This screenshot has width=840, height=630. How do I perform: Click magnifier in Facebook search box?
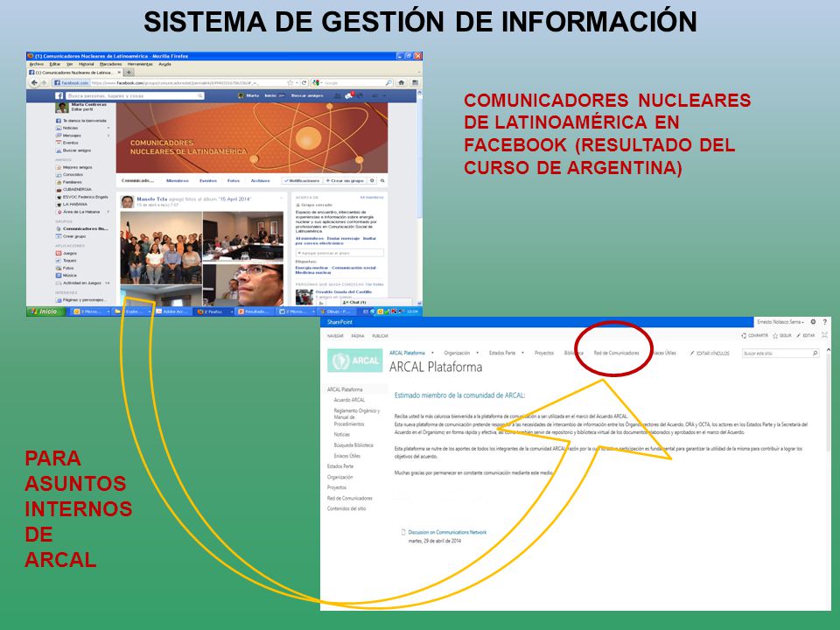click(x=200, y=95)
